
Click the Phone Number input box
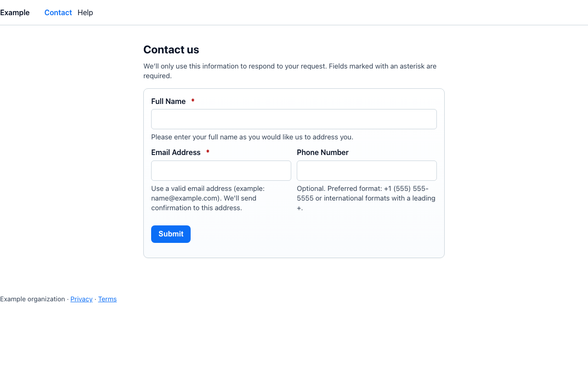(x=366, y=171)
